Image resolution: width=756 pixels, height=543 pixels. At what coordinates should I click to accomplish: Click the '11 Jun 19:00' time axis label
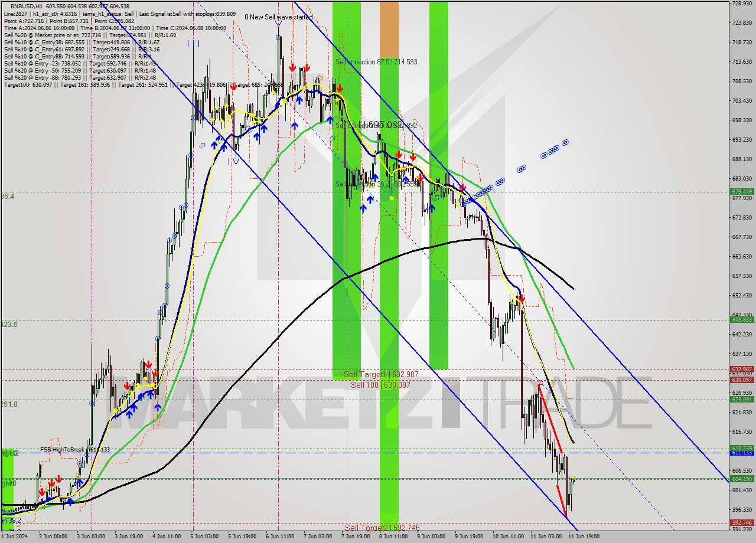(x=584, y=537)
